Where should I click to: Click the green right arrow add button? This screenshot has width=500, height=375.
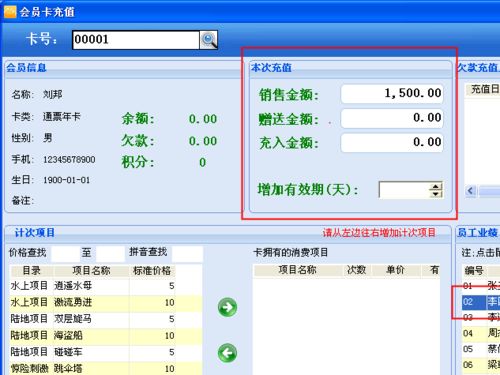(x=228, y=307)
